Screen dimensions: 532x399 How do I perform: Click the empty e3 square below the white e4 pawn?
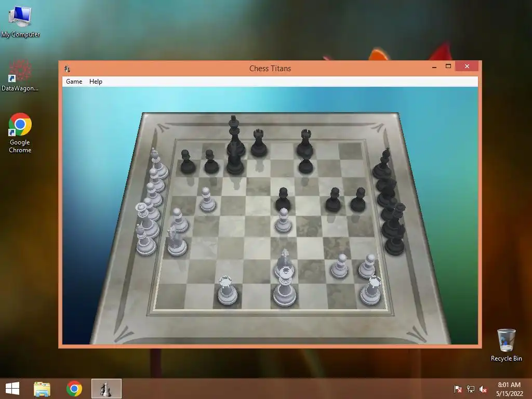(x=284, y=243)
